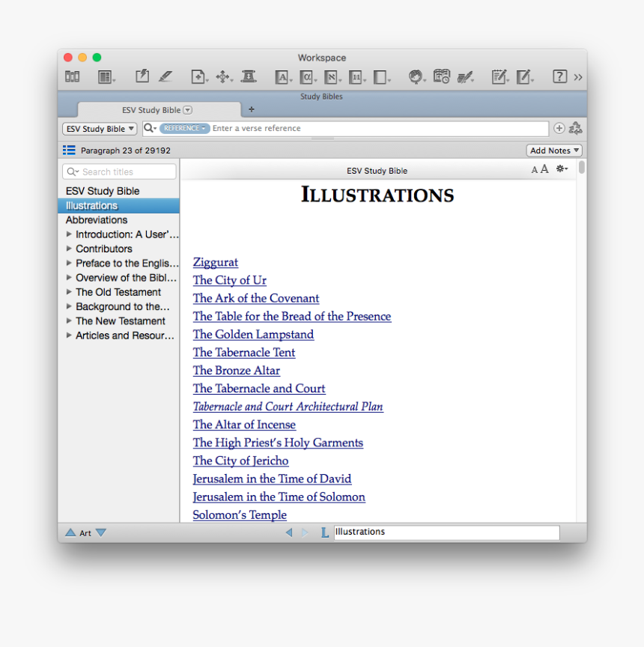Open the scroll Reading Mode icon
The height and width of the screenshot is (647, 644).
(249, 76)
